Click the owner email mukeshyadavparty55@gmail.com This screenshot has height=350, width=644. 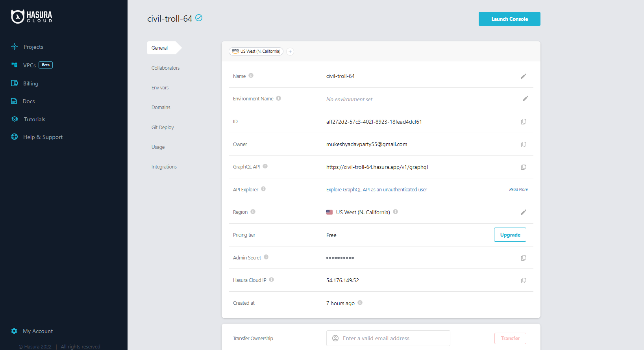tap(366, 144)
